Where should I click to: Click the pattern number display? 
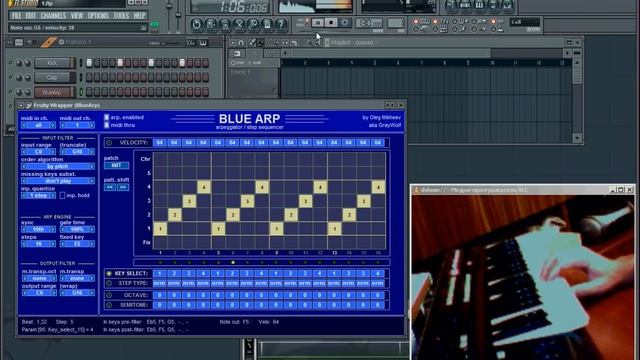[x=396, y=23]
